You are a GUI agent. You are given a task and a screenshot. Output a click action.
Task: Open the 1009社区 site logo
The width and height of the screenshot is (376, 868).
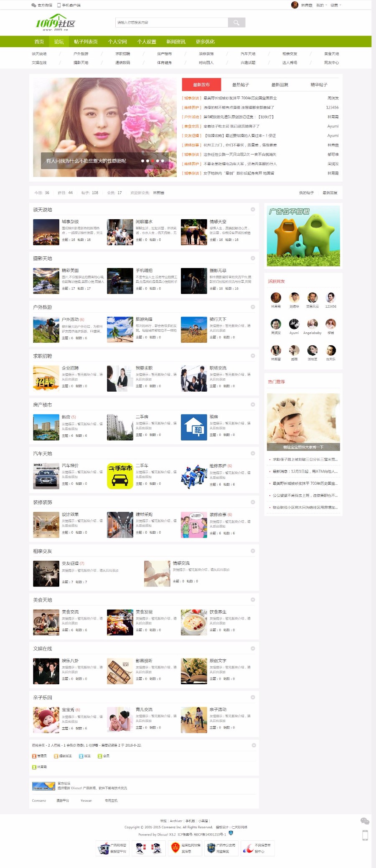coord(55,23)
